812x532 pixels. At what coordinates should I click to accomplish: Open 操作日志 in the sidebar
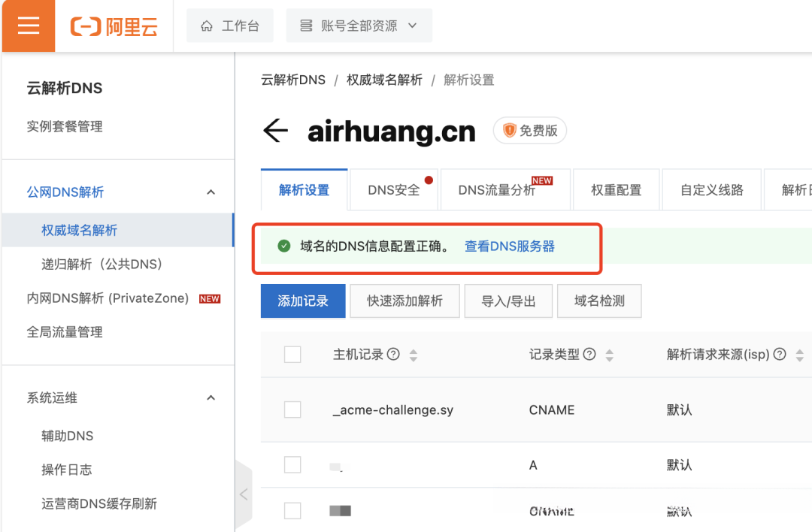[67, 470]
